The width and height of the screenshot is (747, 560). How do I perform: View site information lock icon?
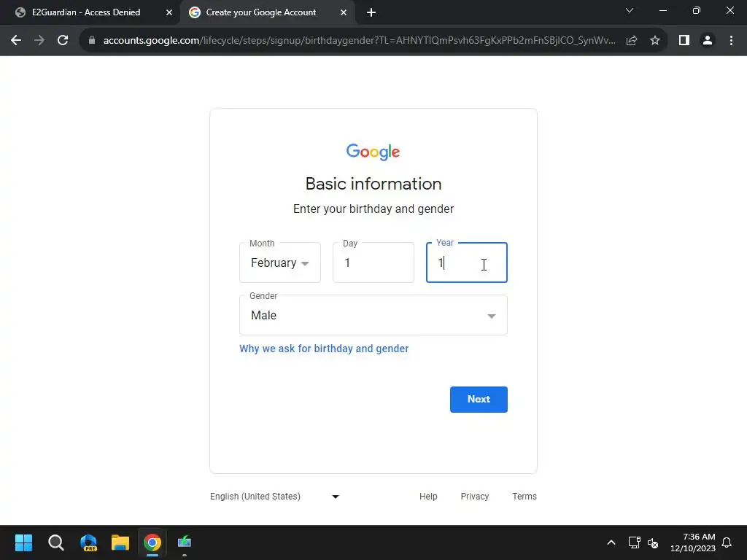pos(92,41)
